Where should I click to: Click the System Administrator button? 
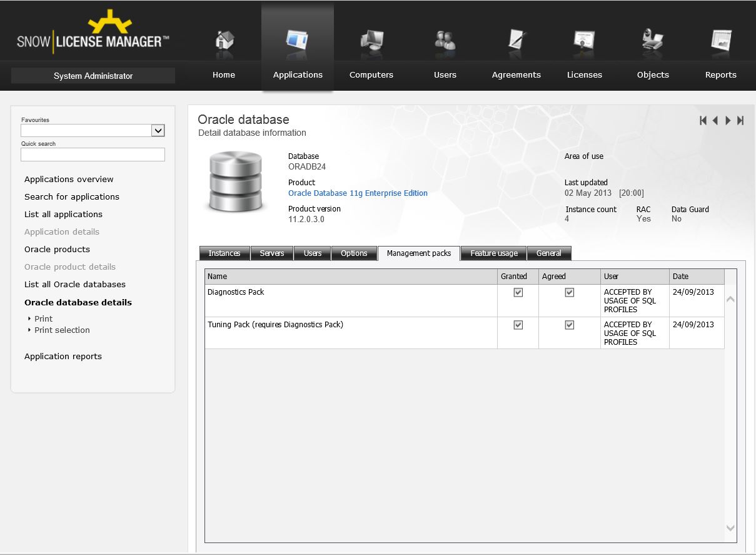[93, 76]
